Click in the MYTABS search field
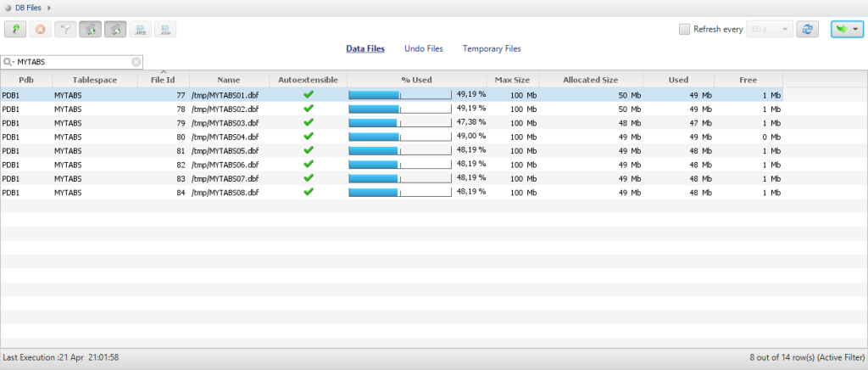Image resolution: width=868 pixels, height=370 pixels. [x=72, y=62]
